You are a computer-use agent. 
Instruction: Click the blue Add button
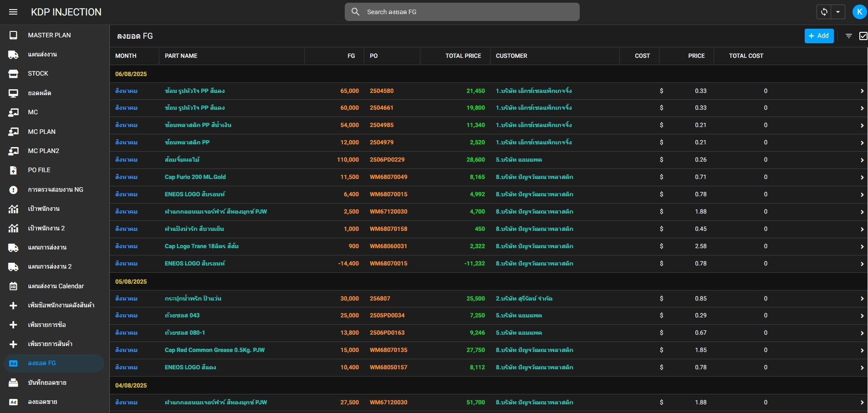(x=819, y=36)
